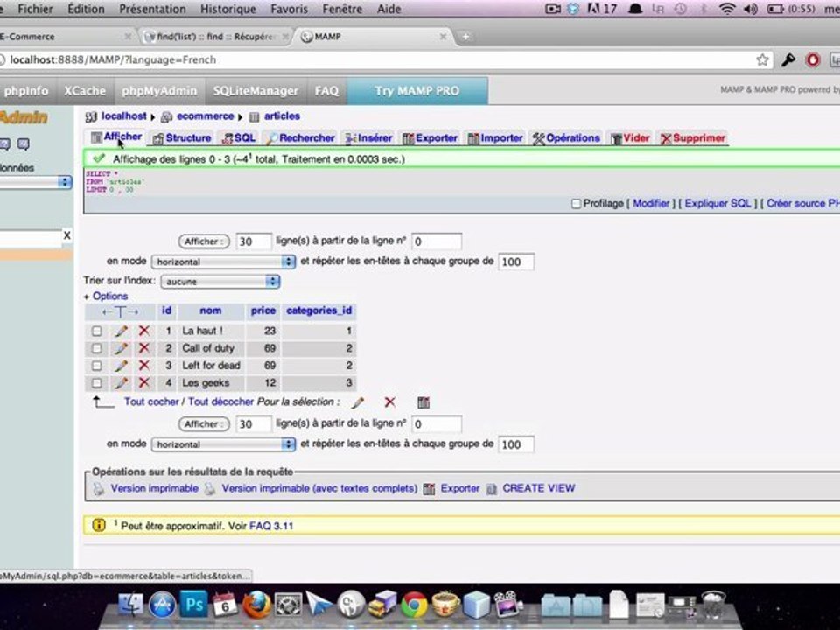The image size is (840, 630).
Task: Open the lower 'en mode' horizontal dropdown
Action: (x=223, y=444)
